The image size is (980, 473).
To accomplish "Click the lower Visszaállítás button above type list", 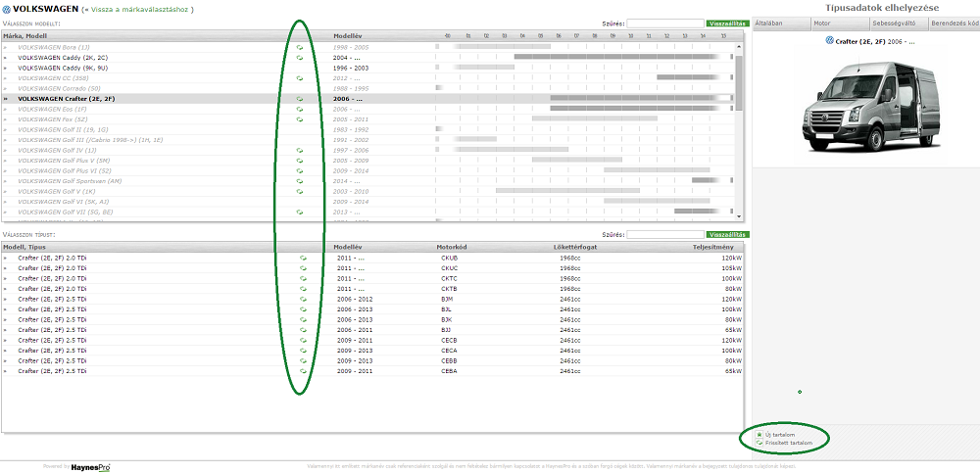I will (x=727, y=235).
